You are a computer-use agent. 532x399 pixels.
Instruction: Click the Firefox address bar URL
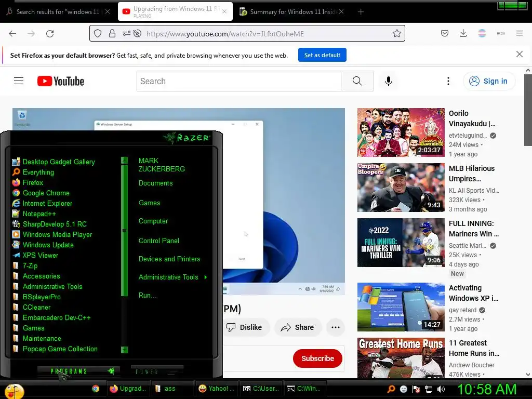(225, 34)
